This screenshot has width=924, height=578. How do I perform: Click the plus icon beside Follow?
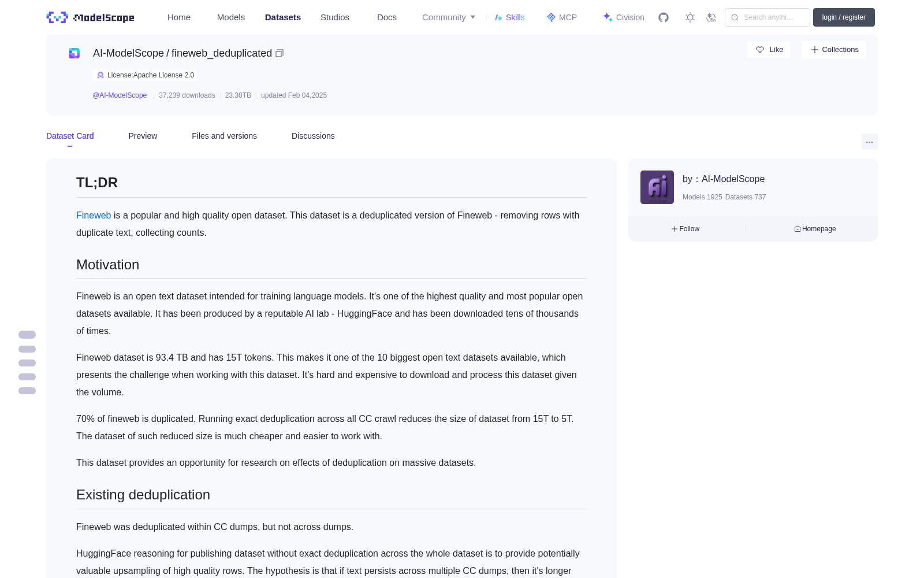[674, 229]
